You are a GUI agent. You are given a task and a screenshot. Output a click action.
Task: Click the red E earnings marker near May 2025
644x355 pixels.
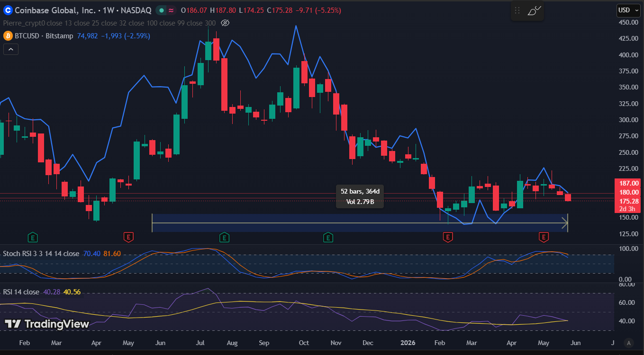[x=128, y=236]
